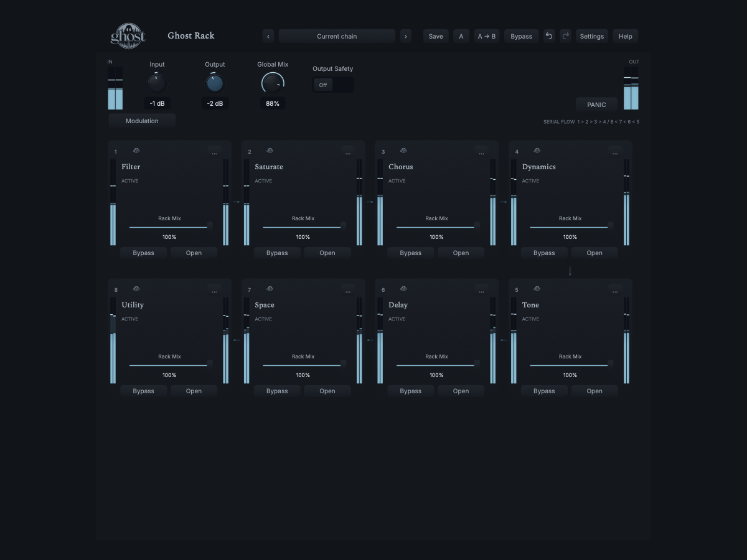747x560 pixels.
Task: Open the Current chain preset selector
Action: click(337, 36)
